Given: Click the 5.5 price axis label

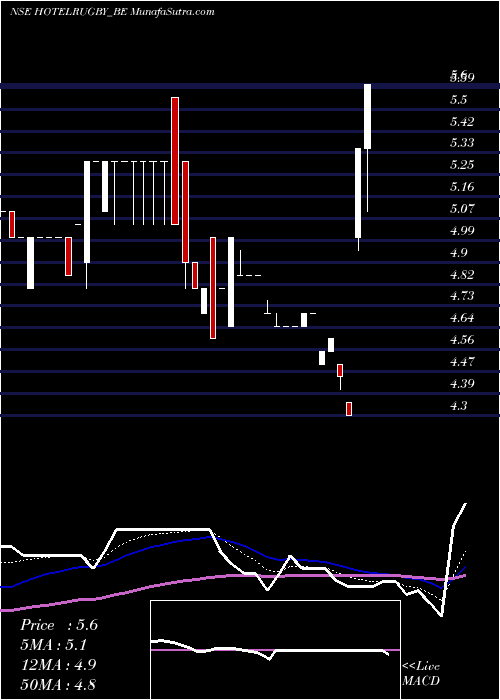Looking at the screenshot, I should [x=458, y=100].
